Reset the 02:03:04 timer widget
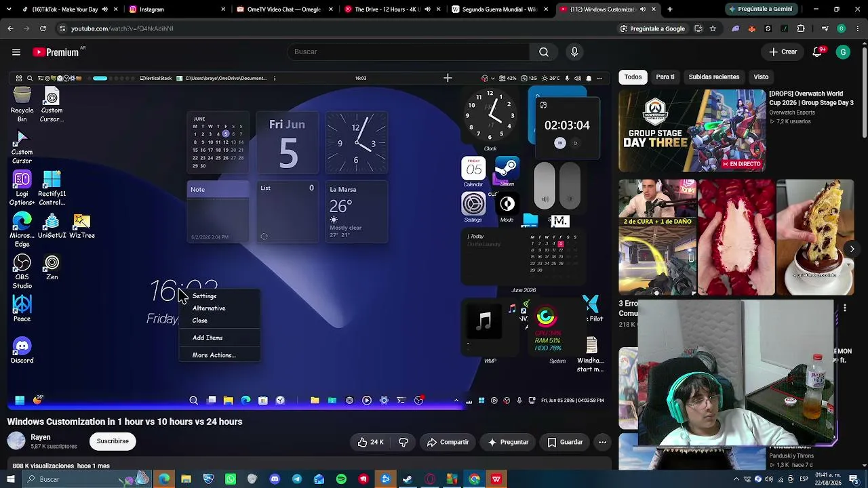 [575, 143]
